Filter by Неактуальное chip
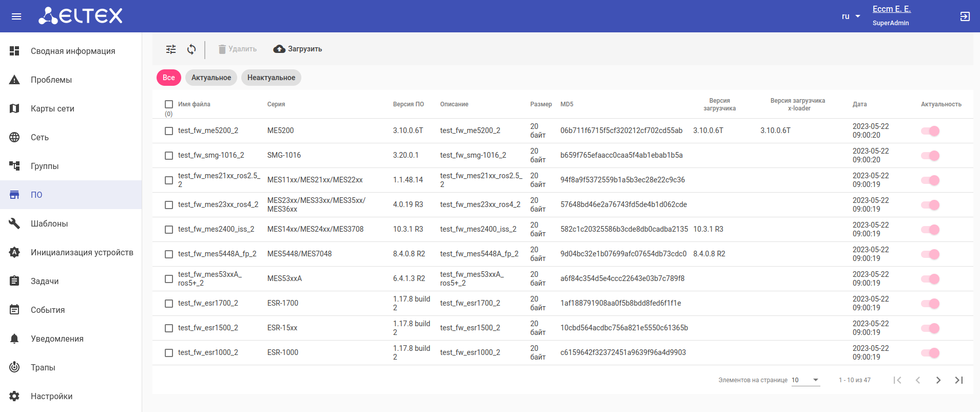The image size is (980, 412). [271, 78]
